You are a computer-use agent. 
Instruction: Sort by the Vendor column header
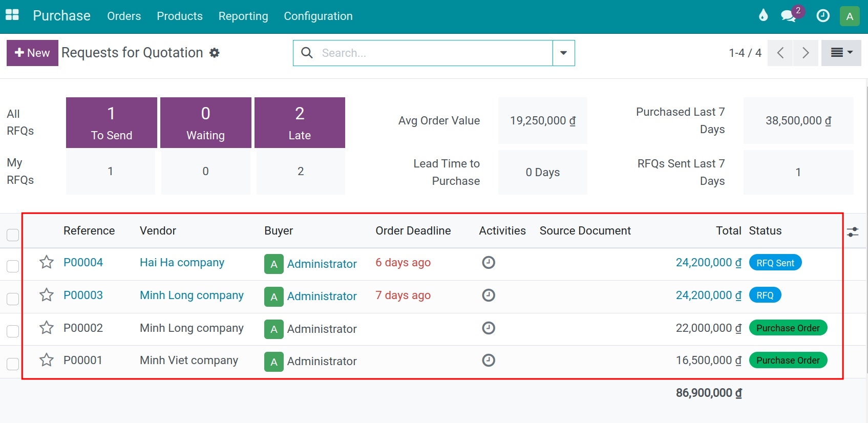click(158, 230)
